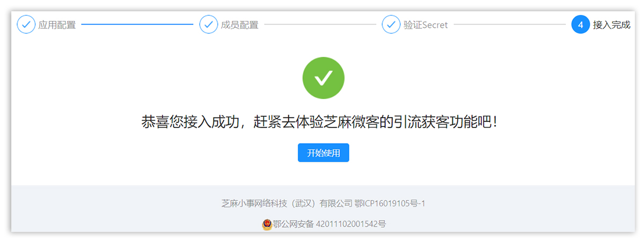Image resolution: width=644 pixels, height=240 pixels.
Task: Click the police badge icon in footer
Action: tap(267, 224)
